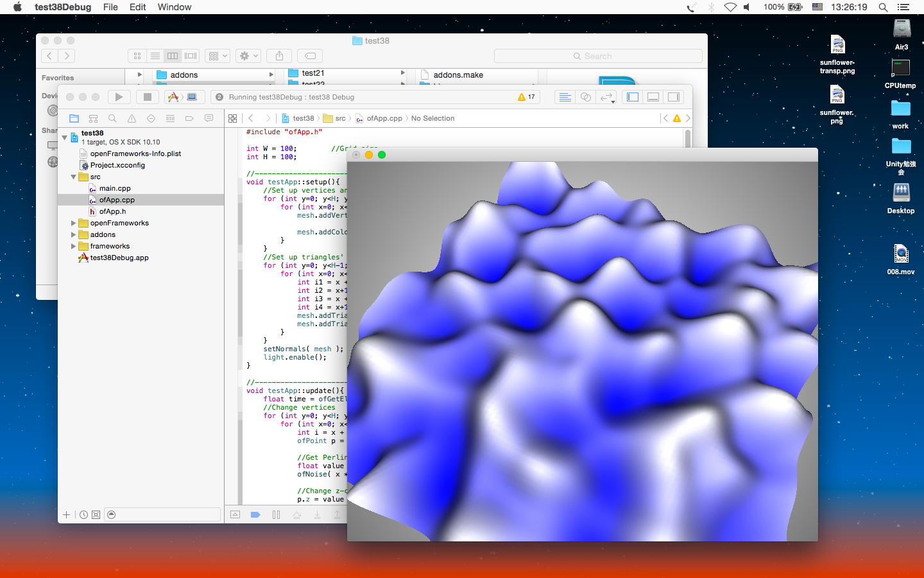Click the editor jump bar warning icon

(676, 118)
